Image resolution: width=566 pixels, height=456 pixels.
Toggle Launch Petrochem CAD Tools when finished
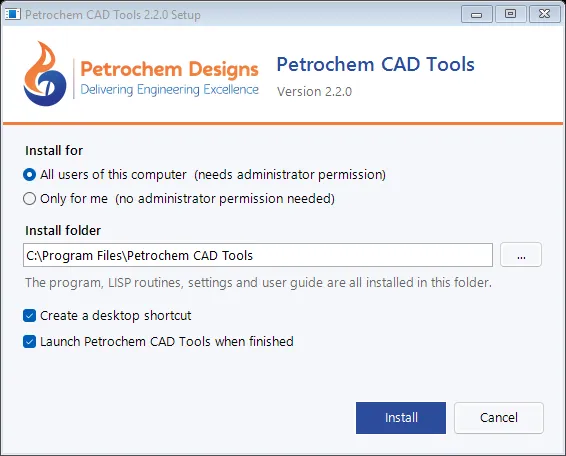29,342
